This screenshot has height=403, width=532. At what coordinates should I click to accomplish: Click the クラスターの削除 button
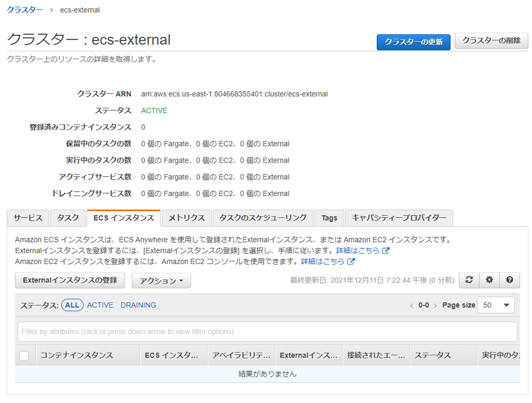(491, 41)
